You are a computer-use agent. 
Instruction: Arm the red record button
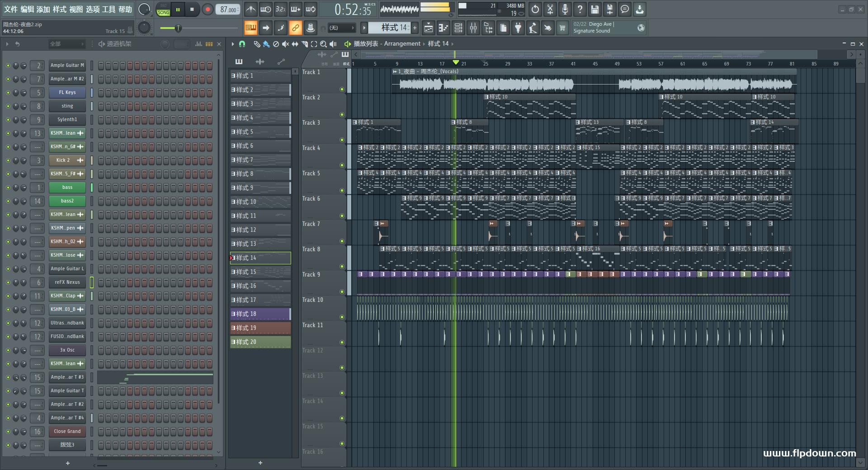click(208, 9)
